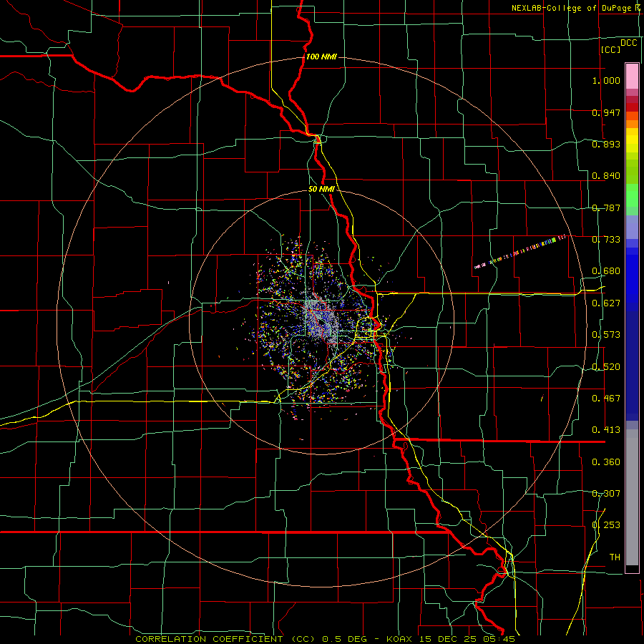Select the 0.680 scale value

click(606, 271)
